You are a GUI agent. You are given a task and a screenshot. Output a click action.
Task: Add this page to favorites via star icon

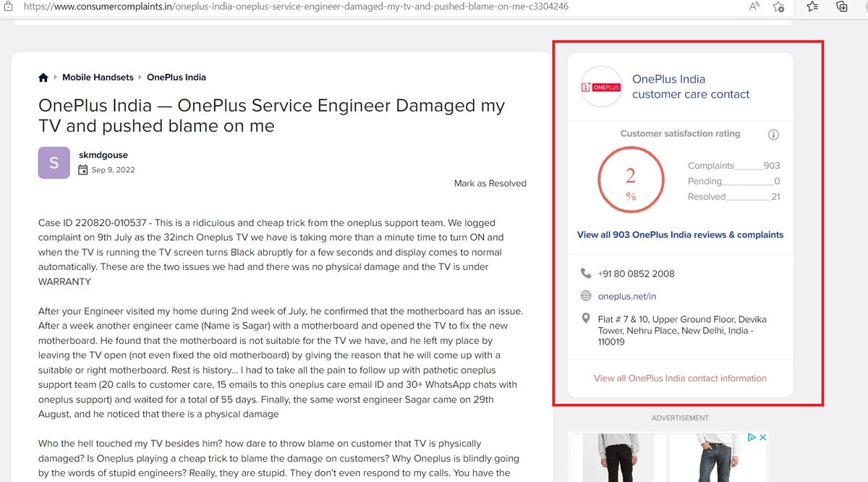pyautogui.click(x=778, y=7)
